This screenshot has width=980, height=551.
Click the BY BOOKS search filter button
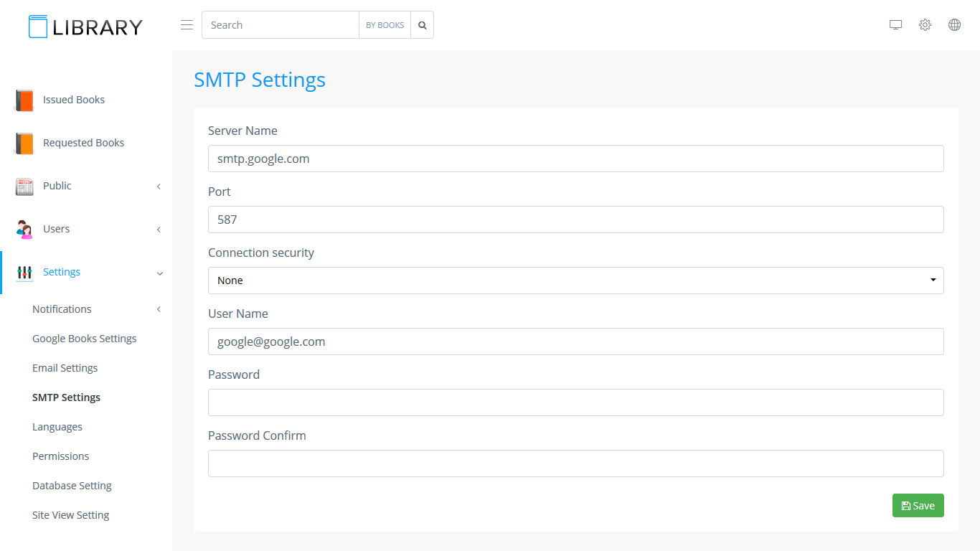point(385,25)
